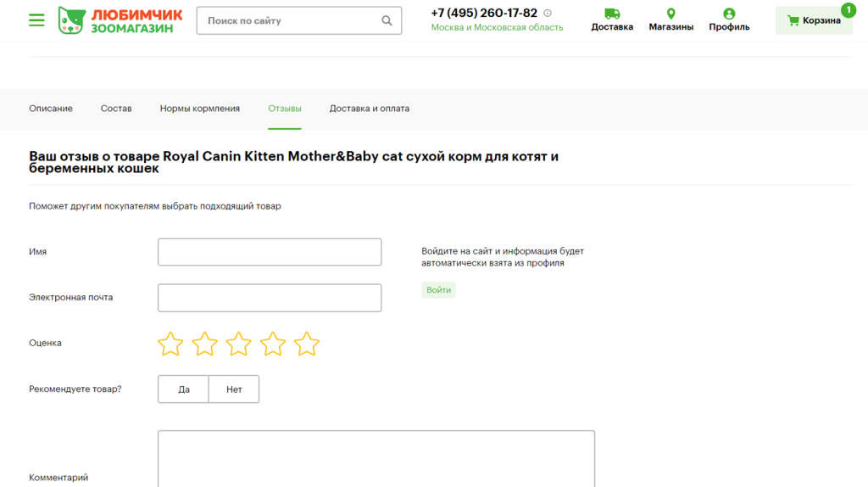This screenshot has width=868, height=487.
Task: Click the Оценка label
Action: [x=46, y=343]
